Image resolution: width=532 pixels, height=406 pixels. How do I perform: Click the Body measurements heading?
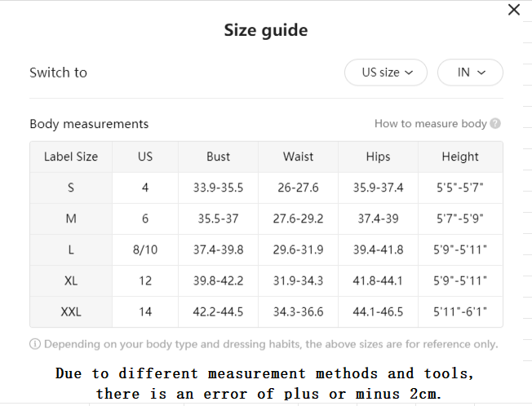tap(89, 124)
